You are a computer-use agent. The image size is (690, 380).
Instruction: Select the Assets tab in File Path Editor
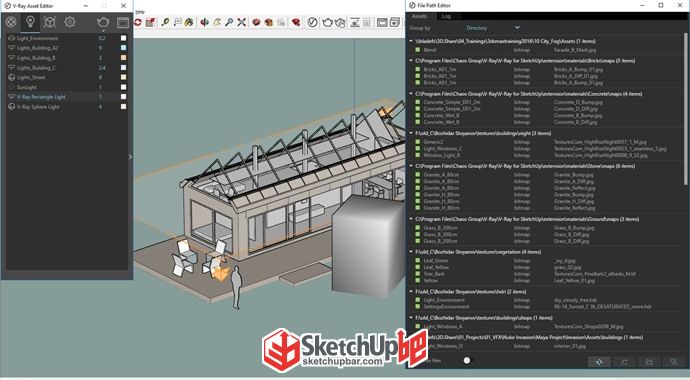(419, 16)
